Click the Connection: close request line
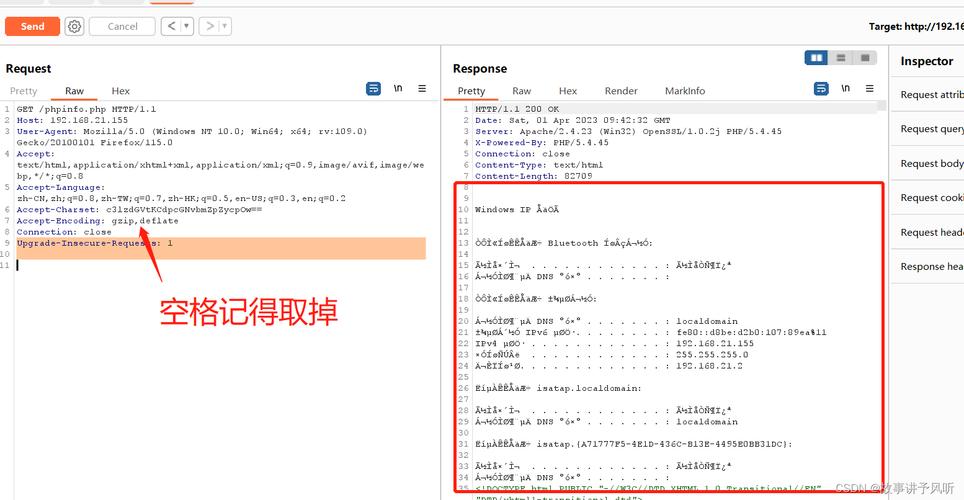This screenshot has height=500, width=964. (64, 232)
